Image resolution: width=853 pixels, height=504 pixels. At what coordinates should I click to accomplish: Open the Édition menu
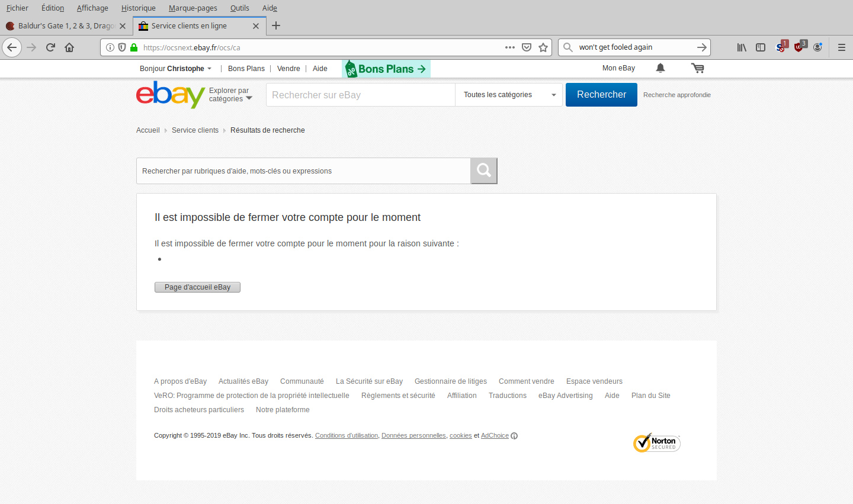coord(53,8)
